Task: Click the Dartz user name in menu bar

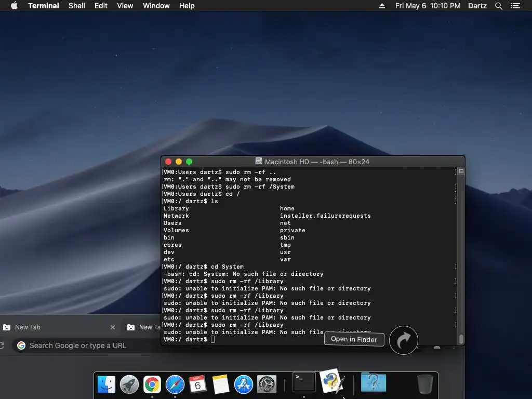Action: click(477, 6)
